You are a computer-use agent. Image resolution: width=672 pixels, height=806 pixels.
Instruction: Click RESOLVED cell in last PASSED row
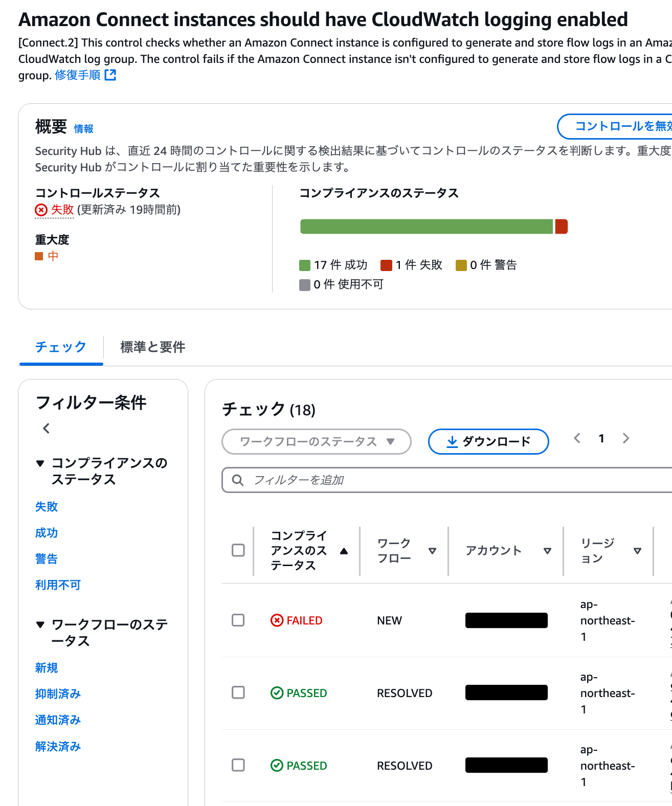[405, 766]
